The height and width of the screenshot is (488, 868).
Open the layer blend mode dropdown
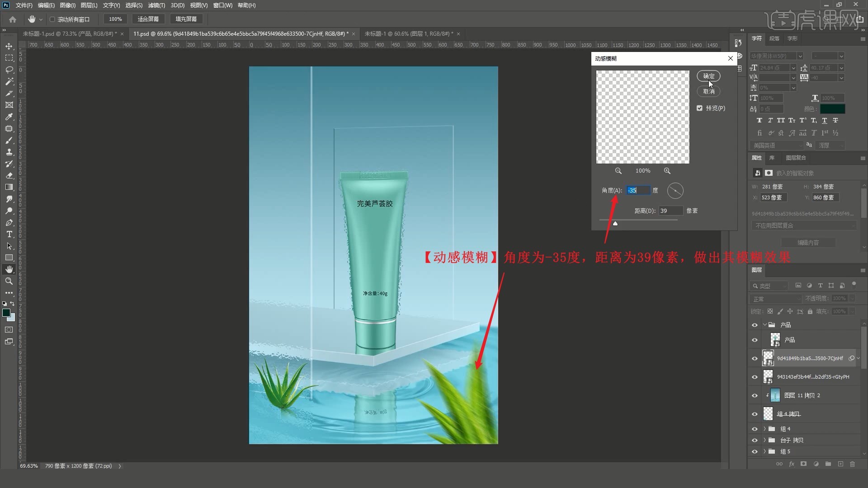775,299
